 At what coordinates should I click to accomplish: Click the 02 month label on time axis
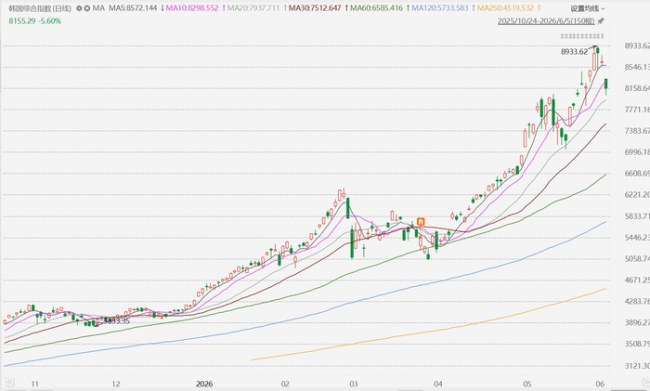point(285,384)
